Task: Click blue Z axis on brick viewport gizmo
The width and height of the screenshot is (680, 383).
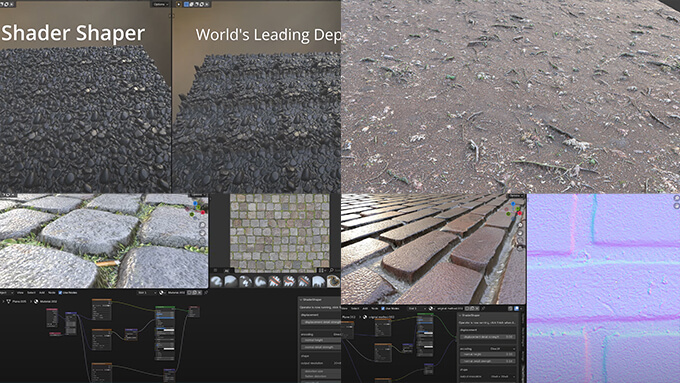Action: click(x=513, y=204)
